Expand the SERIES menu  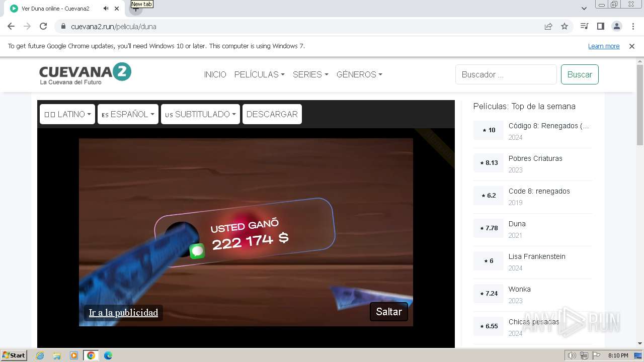[310, 74]
